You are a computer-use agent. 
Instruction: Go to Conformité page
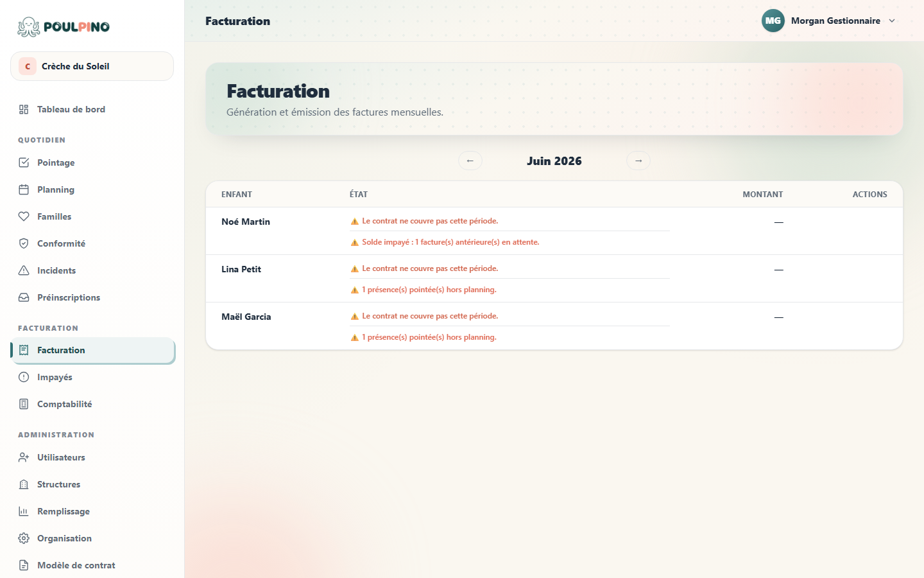[92, 243]
